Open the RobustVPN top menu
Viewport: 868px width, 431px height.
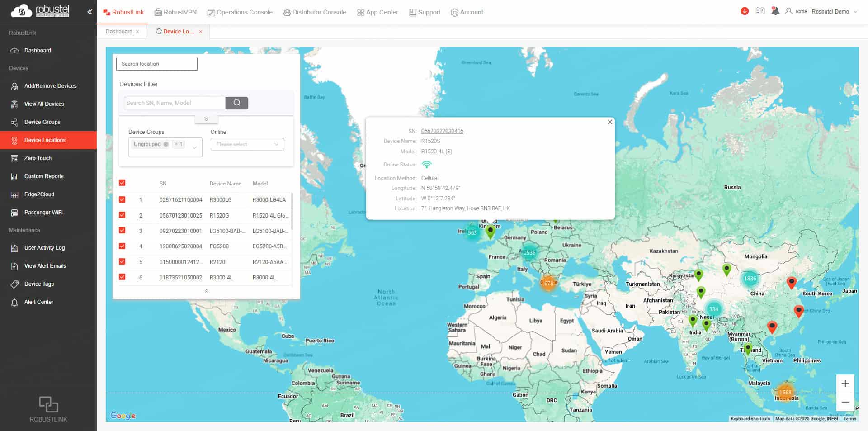(x=175, y=12)
